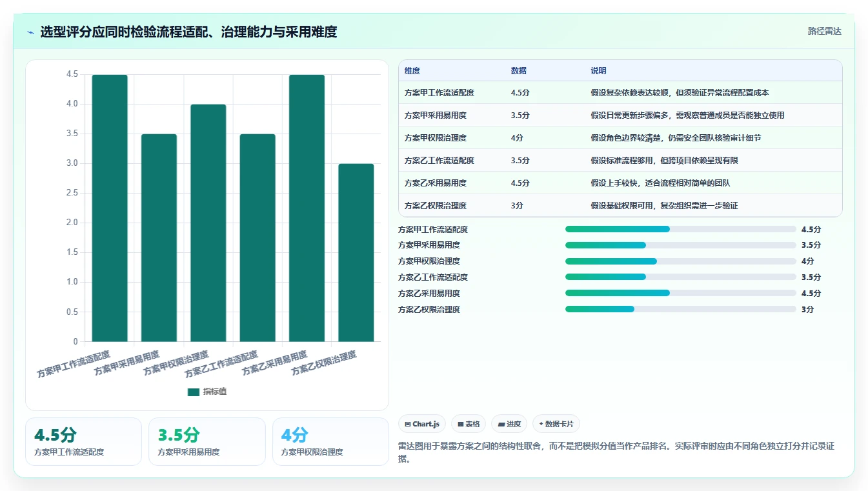
Task: Click y-axis label 4.5 on chart
Action: tap(72, 74)
